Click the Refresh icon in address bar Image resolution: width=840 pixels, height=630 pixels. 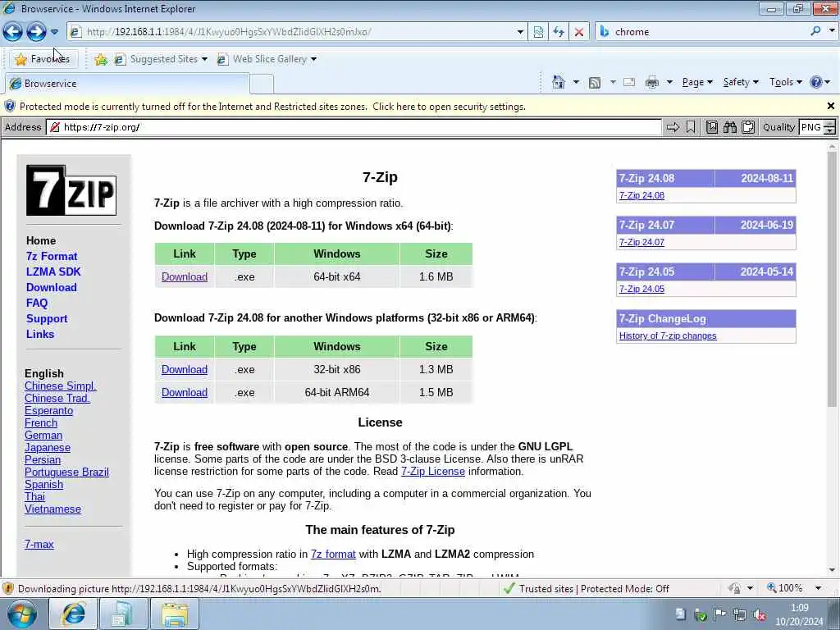[559, 32]
